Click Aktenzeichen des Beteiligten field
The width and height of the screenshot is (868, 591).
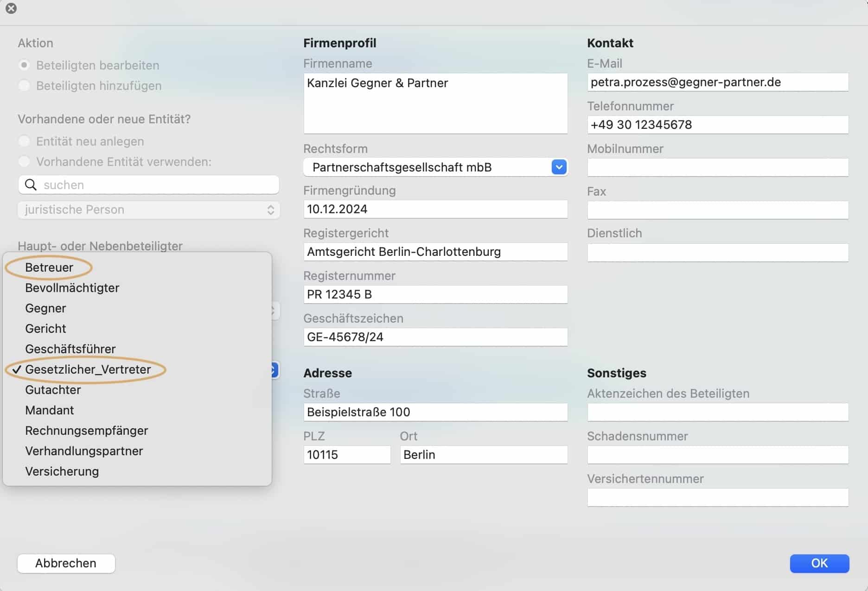(718, 412)
